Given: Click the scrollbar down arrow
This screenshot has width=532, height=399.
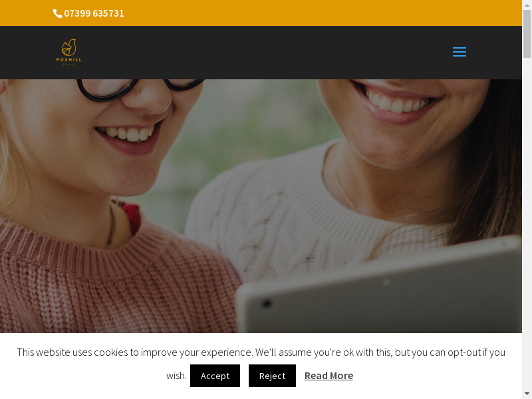Looking at the screenshot, I should [x=527, y=395].
